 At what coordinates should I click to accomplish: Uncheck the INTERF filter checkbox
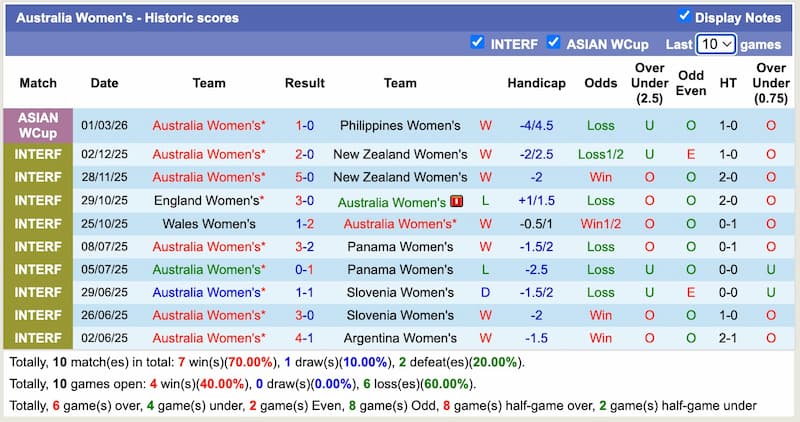478,43
